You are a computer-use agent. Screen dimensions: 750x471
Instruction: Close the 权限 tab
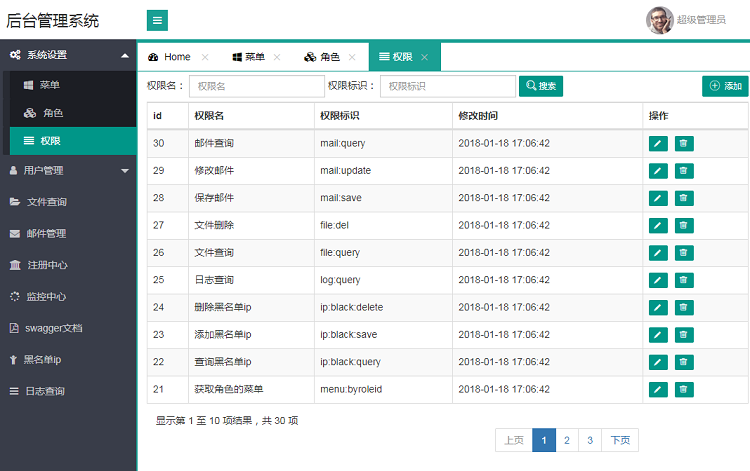pos(425,57)
